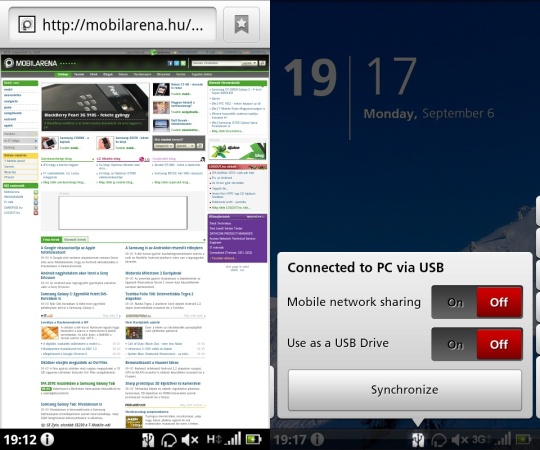Screen dimensions: 540x450
Task: Tap the USB icon in 19:12 status bar
Action: 148,440
